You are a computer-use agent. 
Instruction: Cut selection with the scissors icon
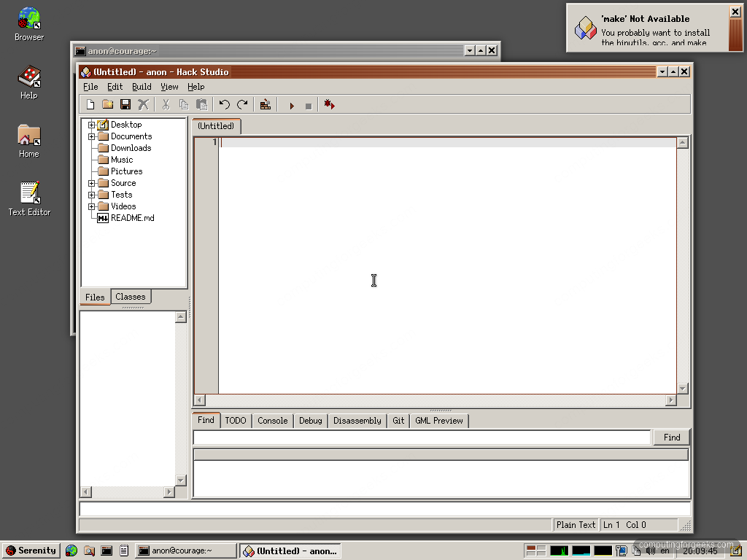coord(166,105)
